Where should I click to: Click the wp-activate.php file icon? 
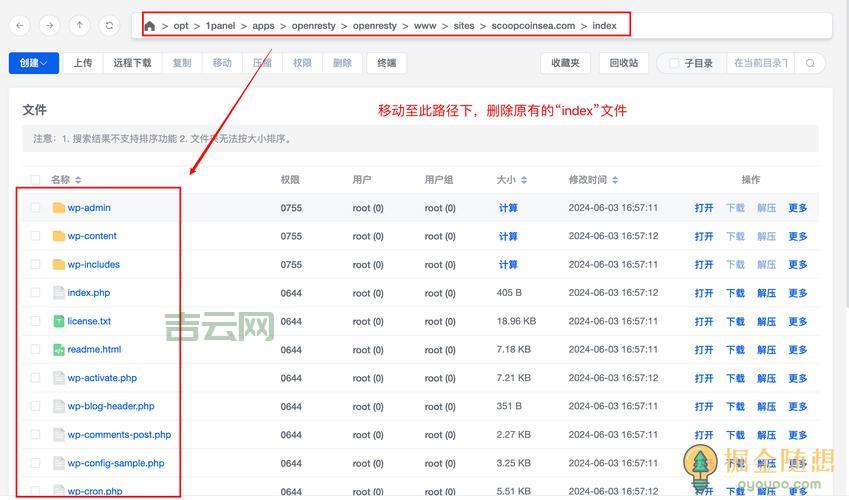[x=58, y=378]
